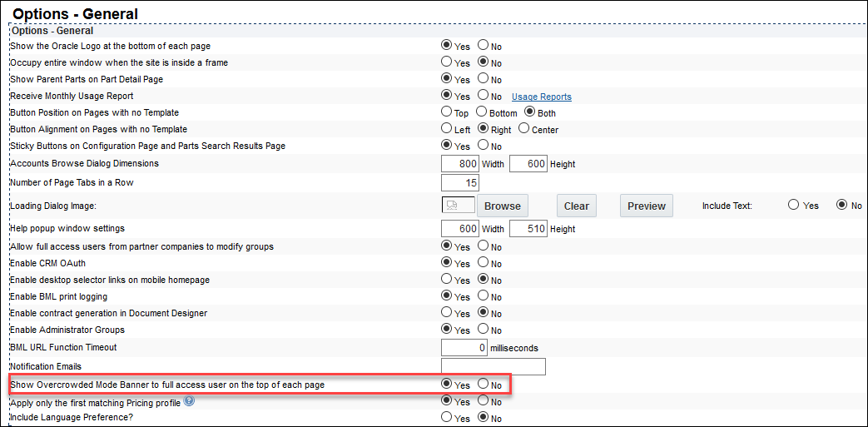Click the Preview button

point(647,206)
